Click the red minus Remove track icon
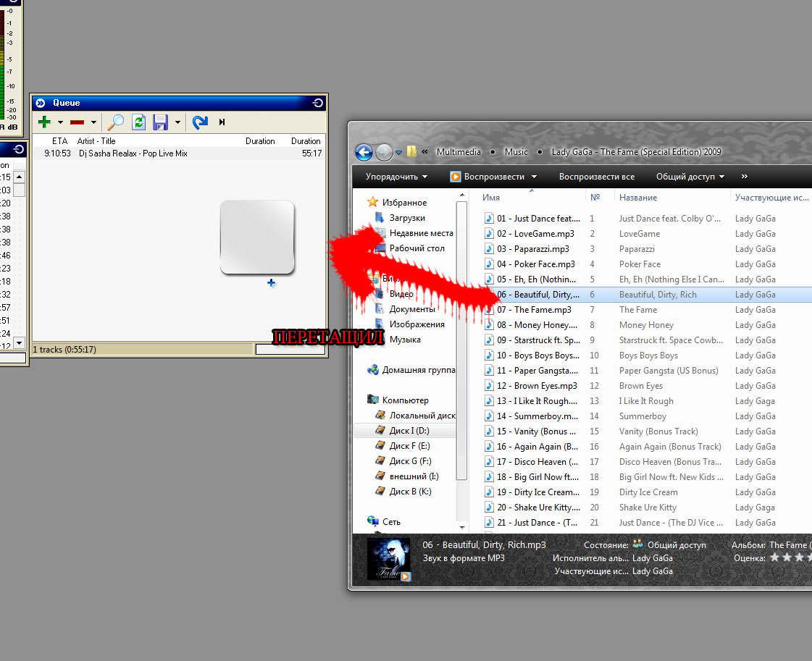 click(x=78, y=122)
